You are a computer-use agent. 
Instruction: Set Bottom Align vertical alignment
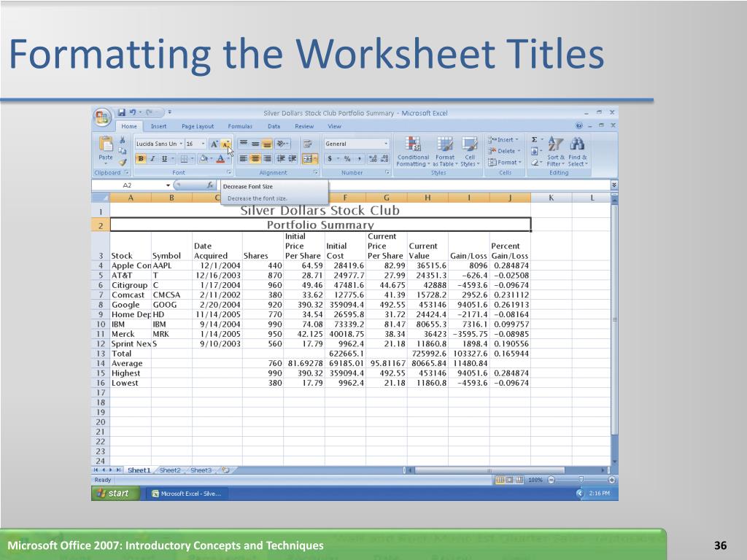(x=267, y=144)
